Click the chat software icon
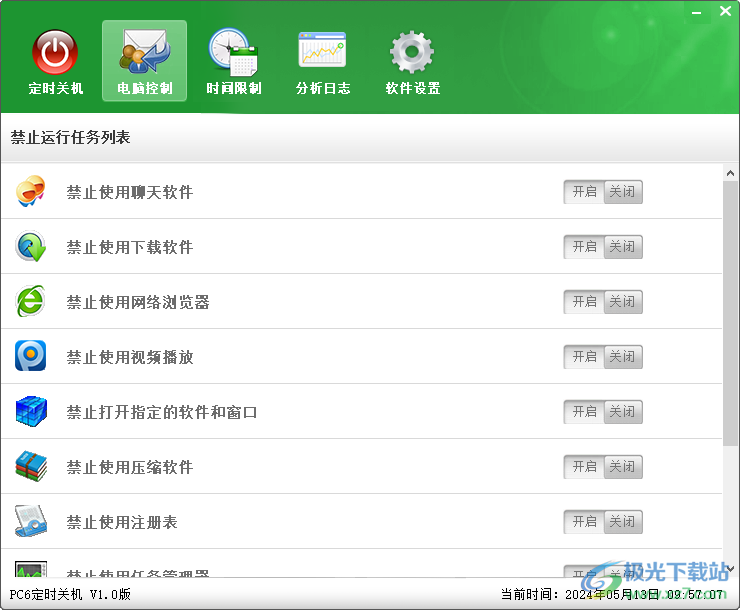The height and width of the screenshot is (610, 740). pos(31,192)
